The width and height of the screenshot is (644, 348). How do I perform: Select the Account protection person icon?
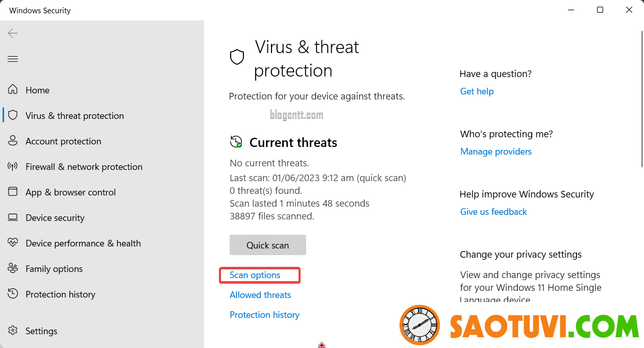coord(13,141)
